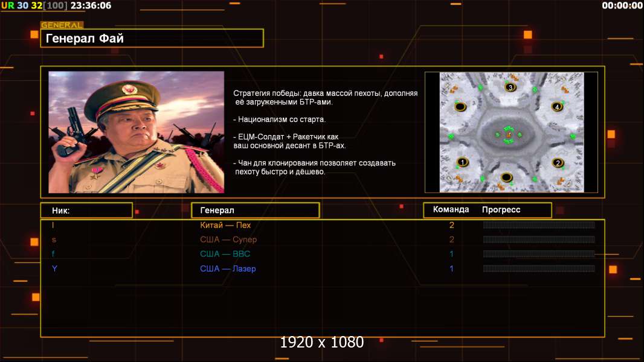Click start position marker 2 on the minimap
The width and height of the screenshot is (644, 362).
558,162
